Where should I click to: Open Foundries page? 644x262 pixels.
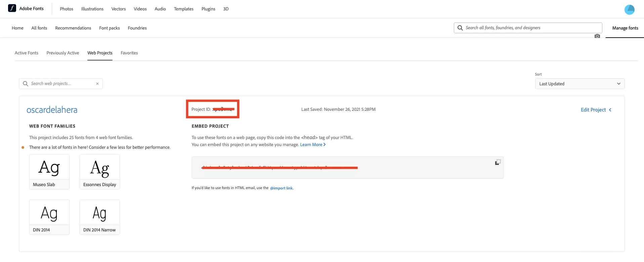[x=137, y=28]
